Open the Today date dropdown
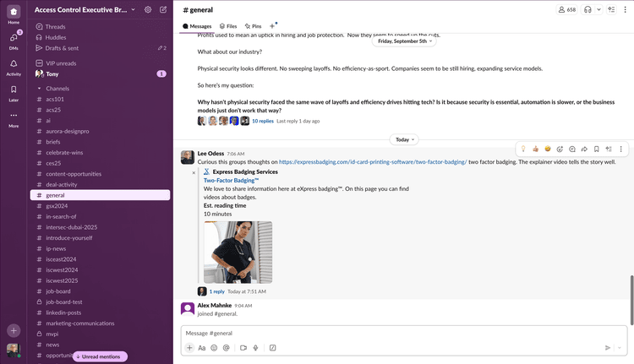 pos(404,140)
